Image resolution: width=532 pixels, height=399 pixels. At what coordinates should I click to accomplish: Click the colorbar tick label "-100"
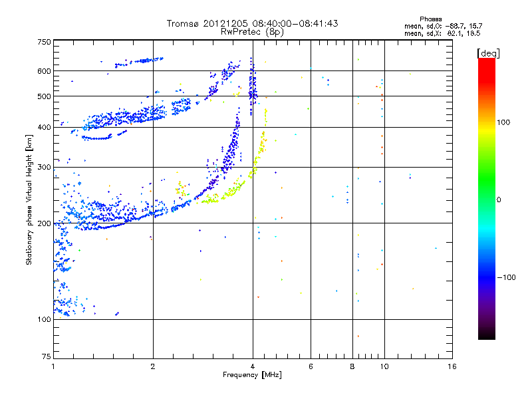click(507, 277)
